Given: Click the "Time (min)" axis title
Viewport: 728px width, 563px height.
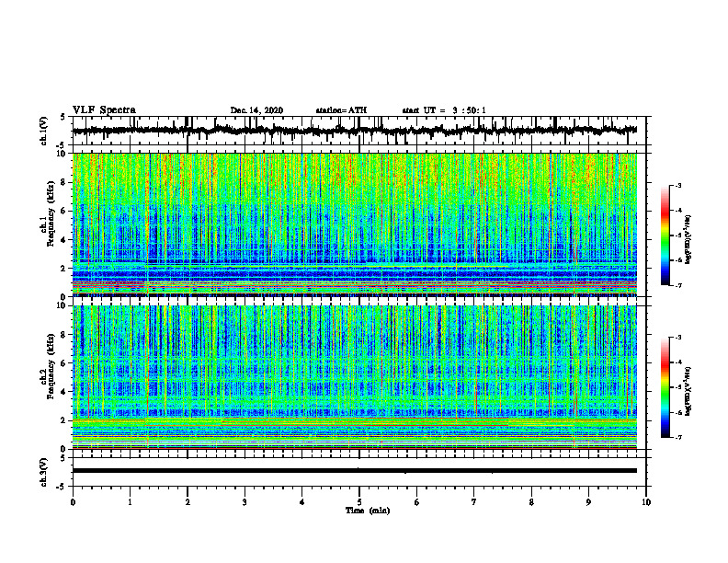Looking at the screenshot, I should tap(368, 511).
